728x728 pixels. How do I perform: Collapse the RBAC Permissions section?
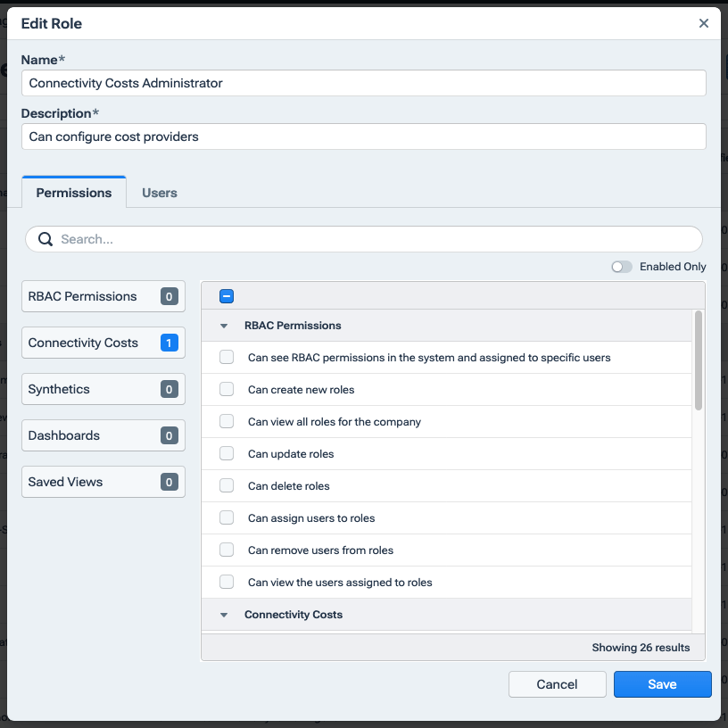click(x=223, y=326)
